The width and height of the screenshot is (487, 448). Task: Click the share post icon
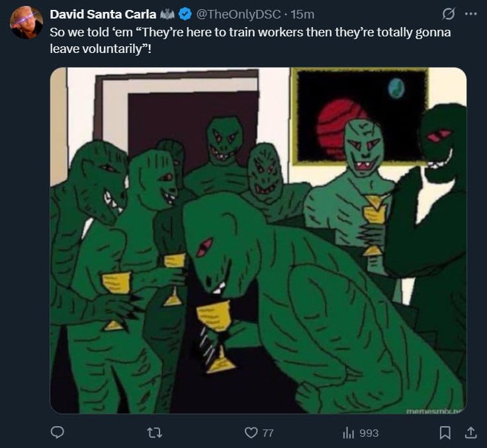(x=470, y=432)
